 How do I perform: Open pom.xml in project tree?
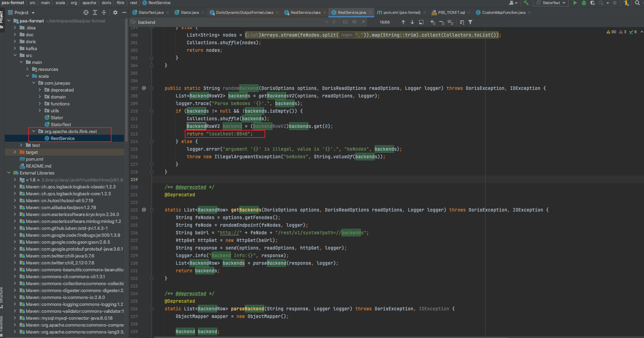(35, 159)
